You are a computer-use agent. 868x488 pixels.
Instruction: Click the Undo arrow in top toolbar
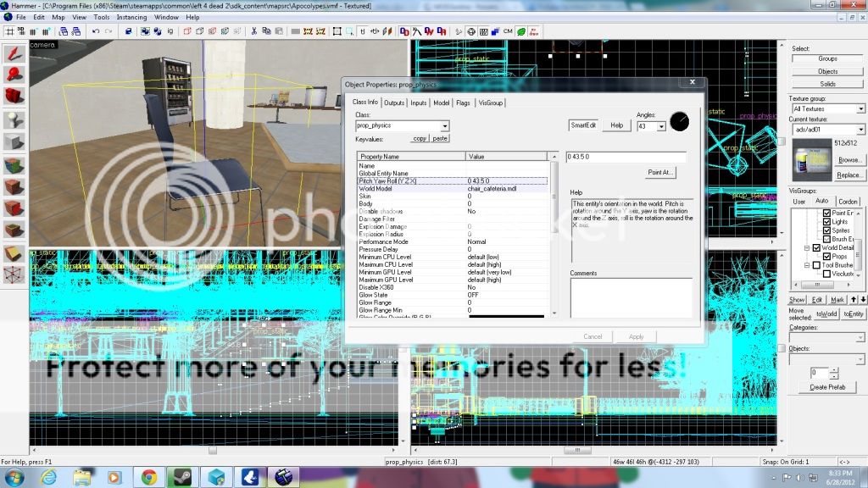96,32
